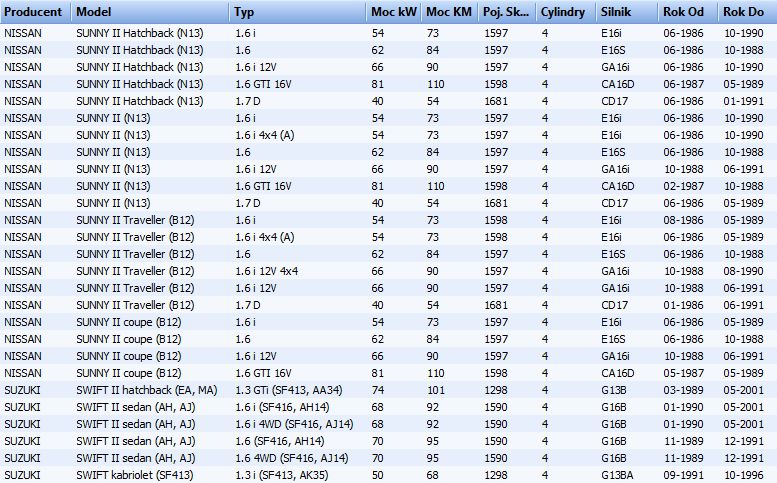Click the '101' Moc KM value
This screenshot has width=777, height=483.
[436, 390]
